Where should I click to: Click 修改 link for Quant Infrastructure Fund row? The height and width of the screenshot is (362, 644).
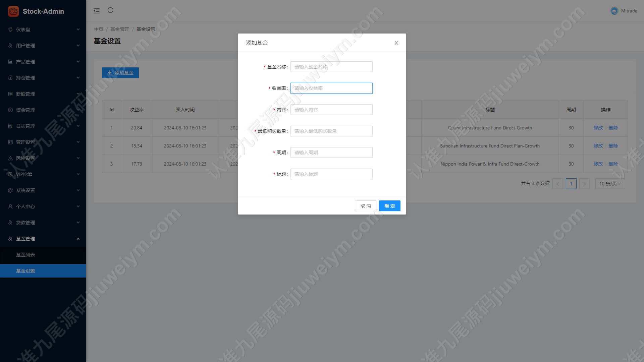598,128
